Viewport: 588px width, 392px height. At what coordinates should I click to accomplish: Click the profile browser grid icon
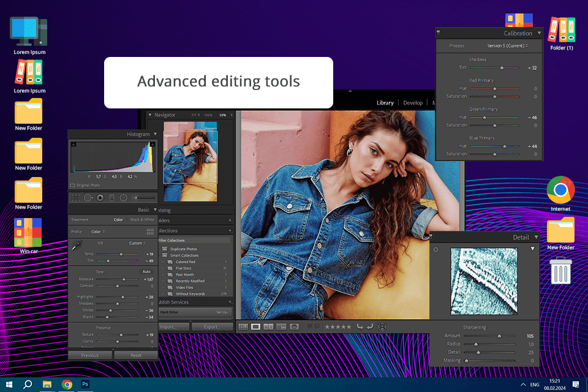[x=150, y=232]
